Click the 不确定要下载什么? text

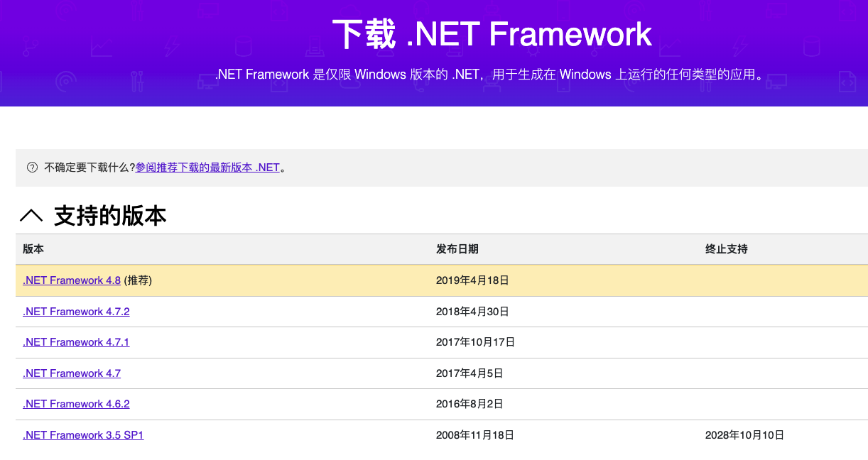coord(89,168)
